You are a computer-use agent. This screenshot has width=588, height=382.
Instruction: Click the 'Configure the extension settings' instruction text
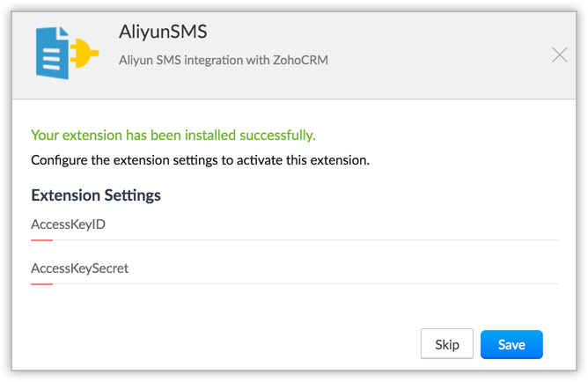point(200,161)
